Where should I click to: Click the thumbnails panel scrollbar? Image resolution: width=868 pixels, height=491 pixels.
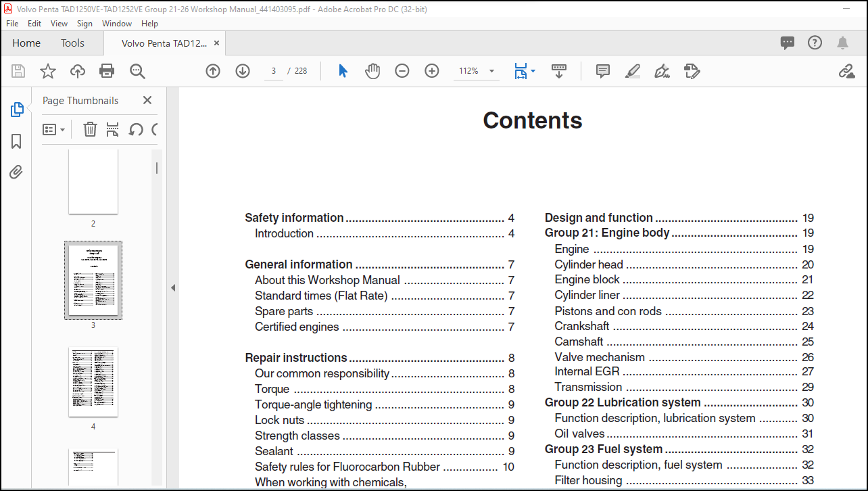click(157, 168)
